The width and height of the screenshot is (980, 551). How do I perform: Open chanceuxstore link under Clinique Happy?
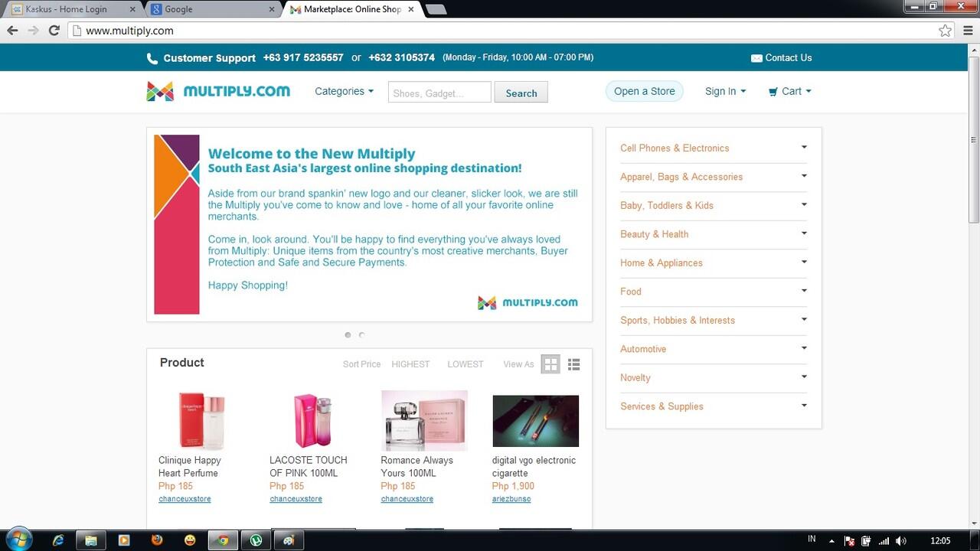pyautogui.click(x=185, y=499)
